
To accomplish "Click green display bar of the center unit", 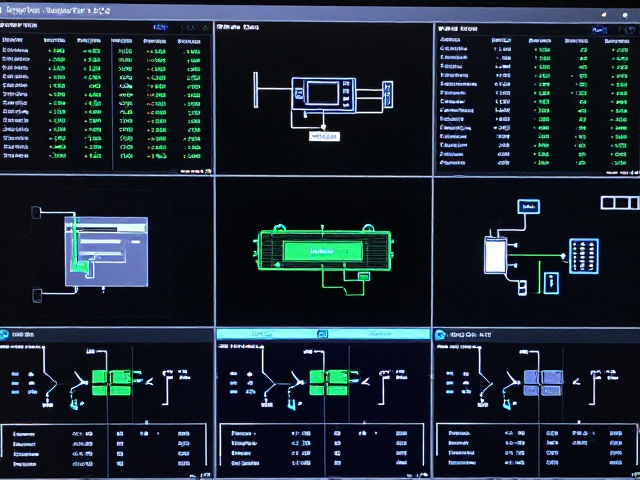I will pos(322,251).
